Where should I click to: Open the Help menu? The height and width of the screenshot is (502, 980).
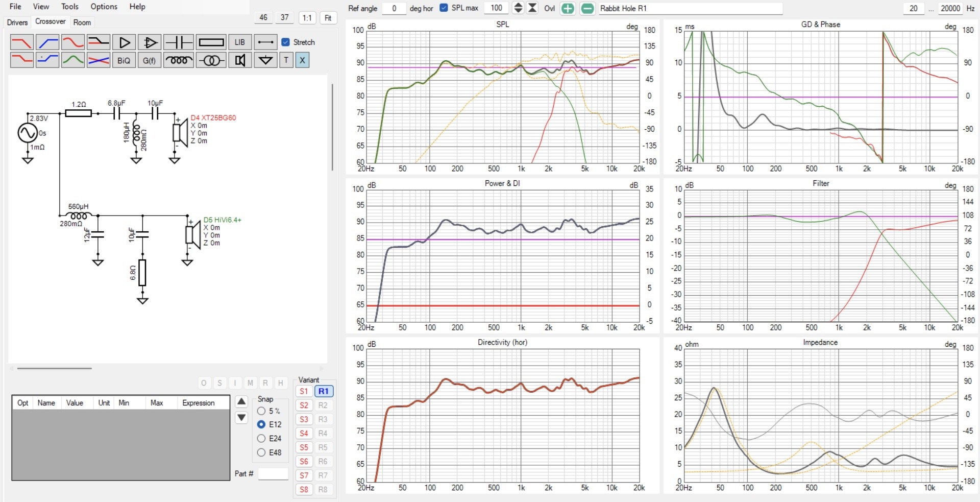click(x=137, y=7)
